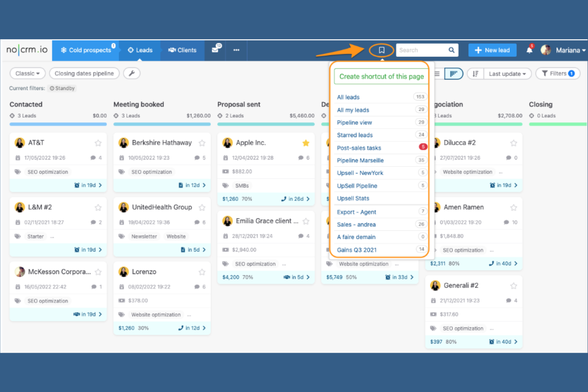
Task: Click the SMBs tag on Apple Inc.
Action: coord(242,186)
